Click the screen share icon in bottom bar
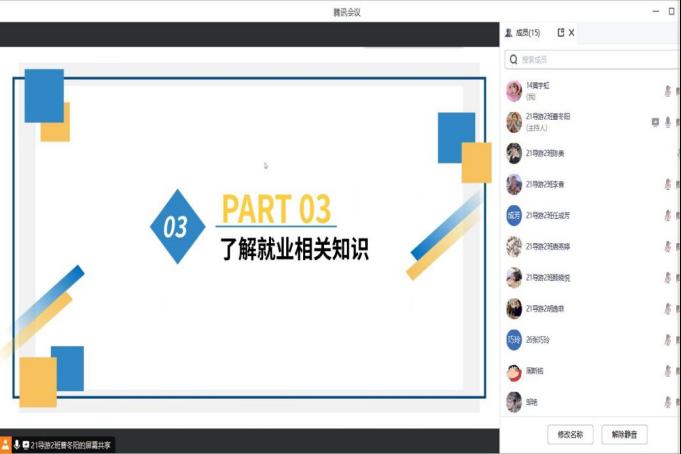The image size is (681, 454). (26, 444)
